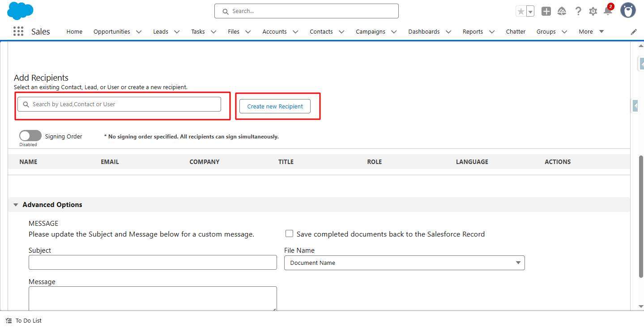Go to the Home tab

[x=74, y=32]
